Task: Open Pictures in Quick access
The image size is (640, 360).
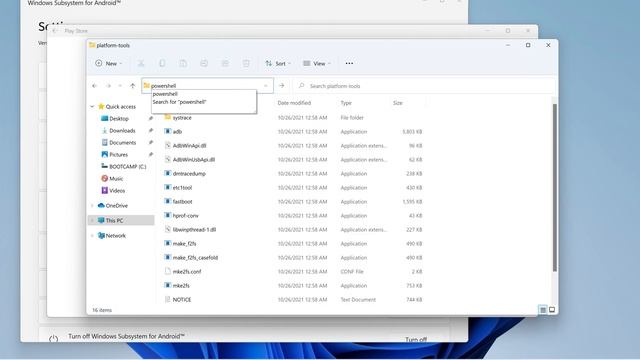Action: click(118, 155)
